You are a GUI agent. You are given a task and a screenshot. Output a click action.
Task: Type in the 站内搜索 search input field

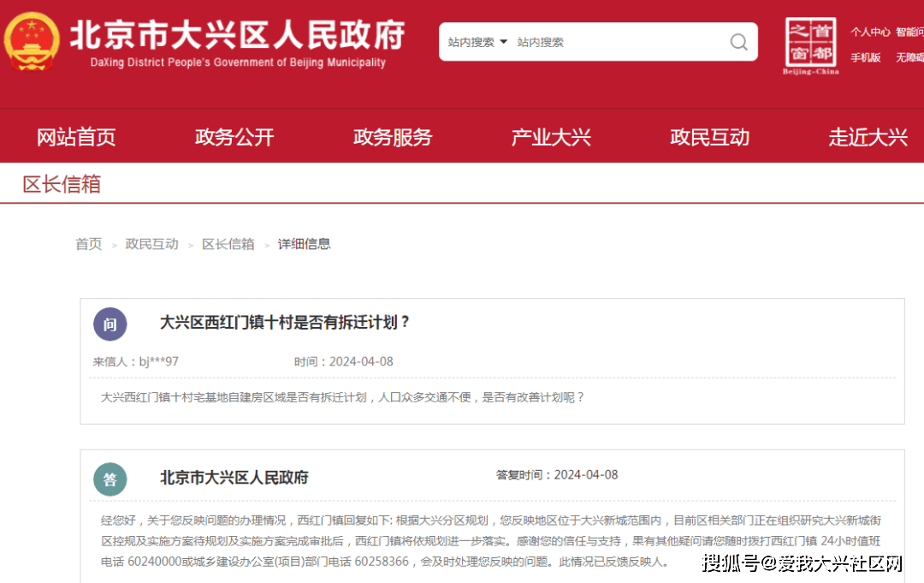point(616,42)
